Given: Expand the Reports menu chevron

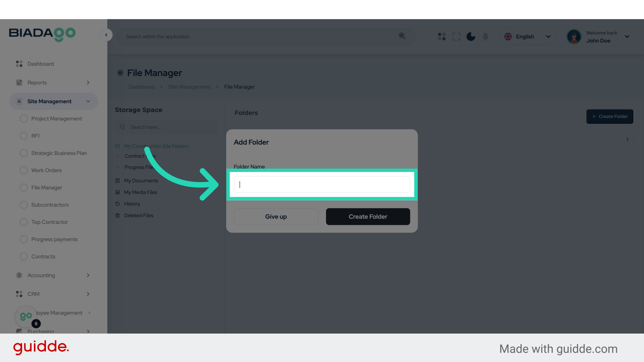Looking at the screenshot, I should pos(88,82).
